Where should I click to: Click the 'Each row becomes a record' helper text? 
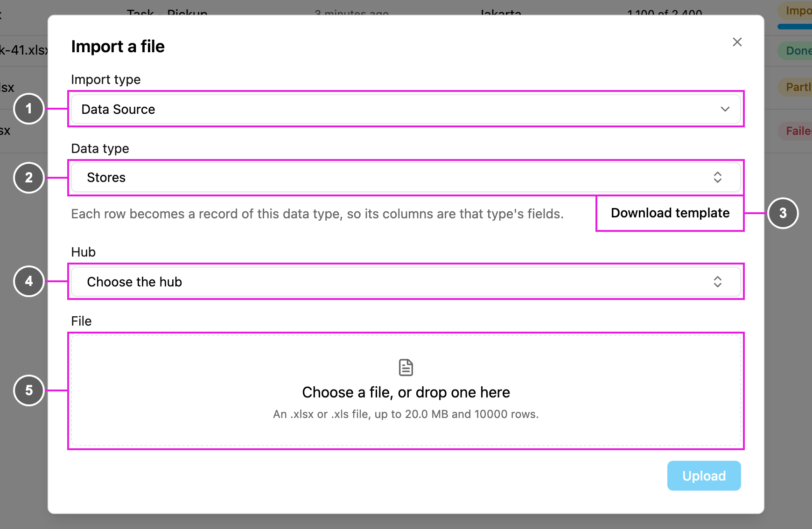click(x=317, y=214)
